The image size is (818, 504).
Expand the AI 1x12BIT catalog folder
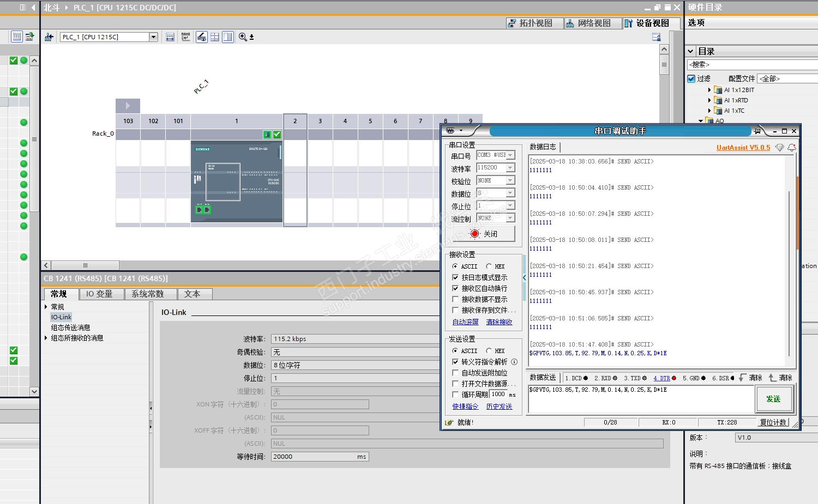pos(709,90)
